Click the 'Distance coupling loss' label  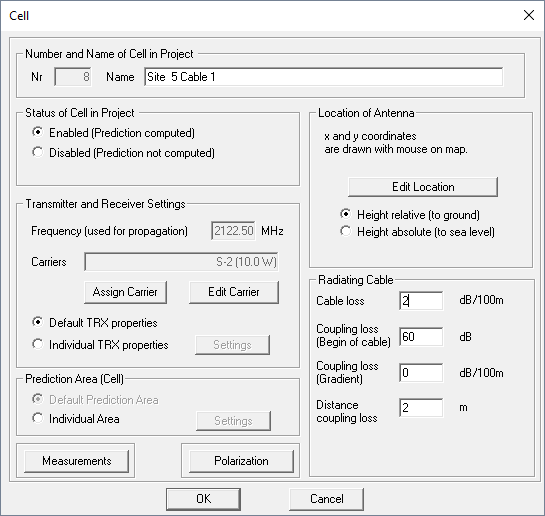(347, 411)
